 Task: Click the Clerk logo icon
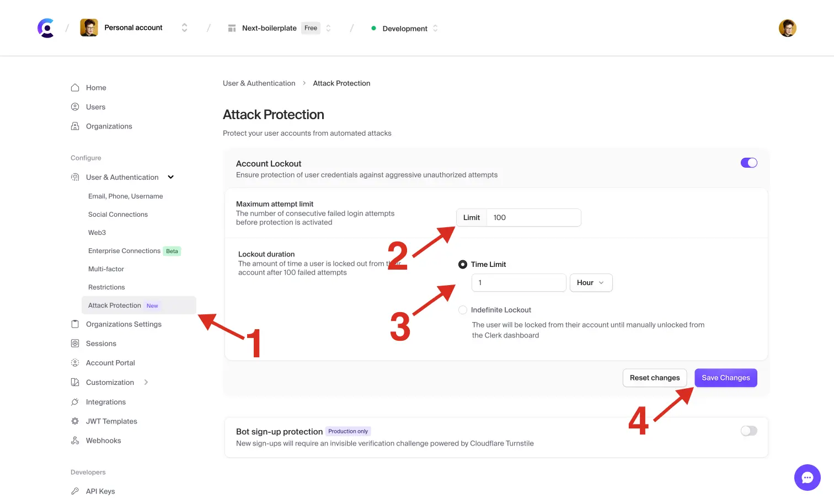point(46,28)
